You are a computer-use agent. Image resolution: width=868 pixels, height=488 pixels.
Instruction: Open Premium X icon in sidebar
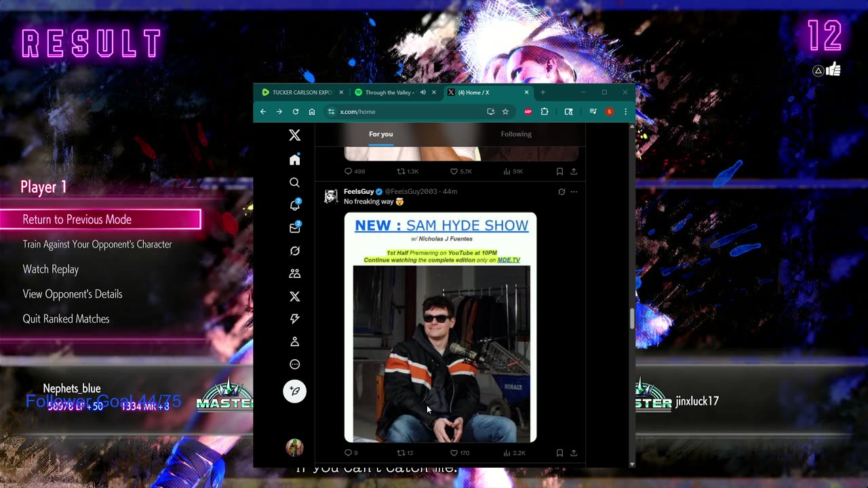[294, 296]
